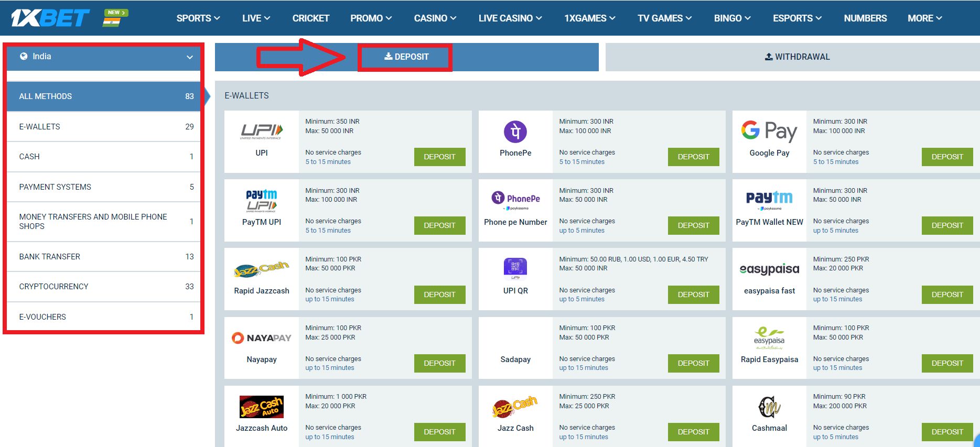Viewport: 980px width, 447px height.
Task: Click DEPOSIT button for Jazzcash Auto
Action: (439, 432)
